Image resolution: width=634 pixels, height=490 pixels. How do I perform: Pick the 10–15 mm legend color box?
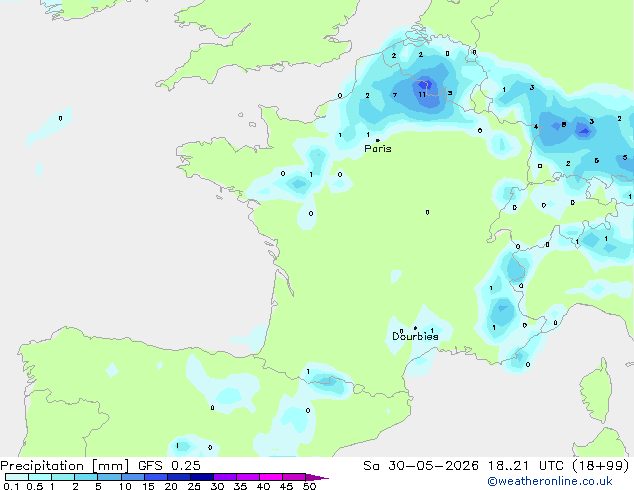[x=133, y=477]
